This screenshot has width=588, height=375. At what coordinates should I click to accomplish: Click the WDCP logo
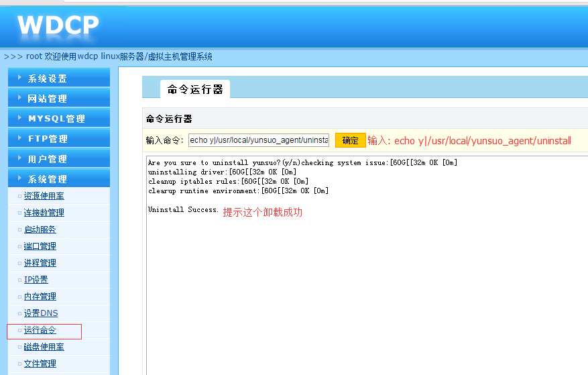click(x=58, y=25)
